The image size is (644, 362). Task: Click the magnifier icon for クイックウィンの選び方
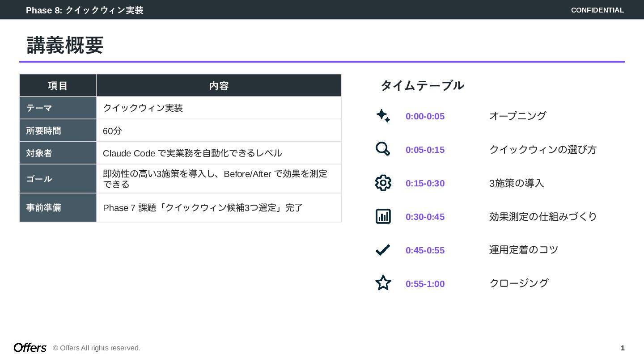click(383, 149)
